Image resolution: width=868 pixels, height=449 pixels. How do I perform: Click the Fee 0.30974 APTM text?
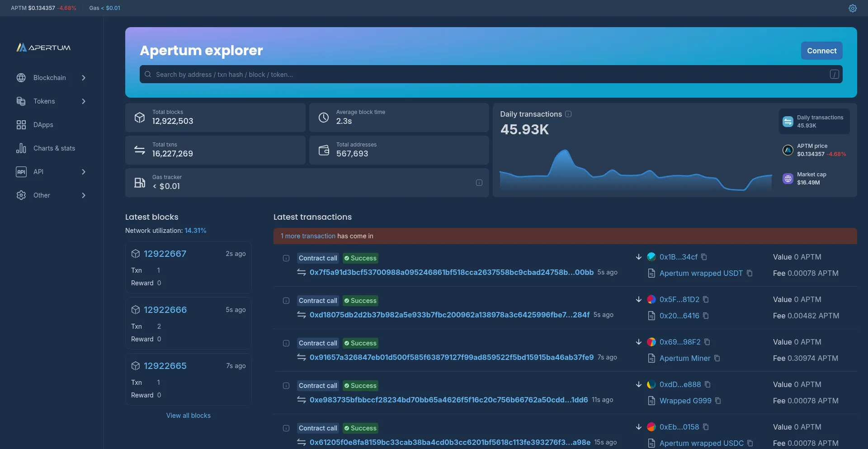(806, 358)
